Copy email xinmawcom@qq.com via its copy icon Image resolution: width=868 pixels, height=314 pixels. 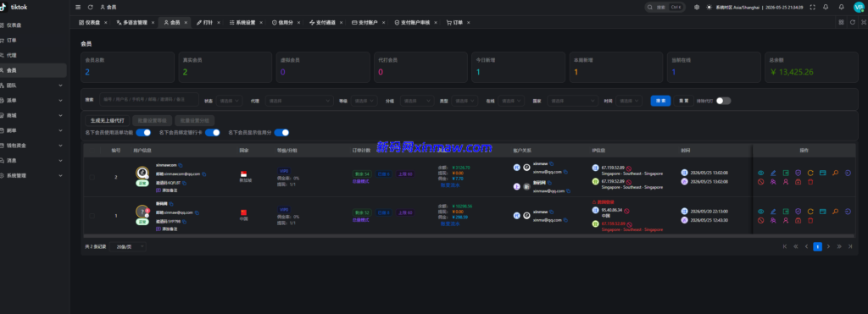204,174
